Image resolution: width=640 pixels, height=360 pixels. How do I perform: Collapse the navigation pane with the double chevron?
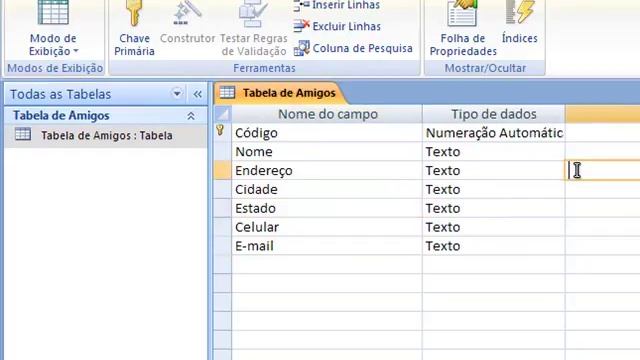(x=198, y=94)
